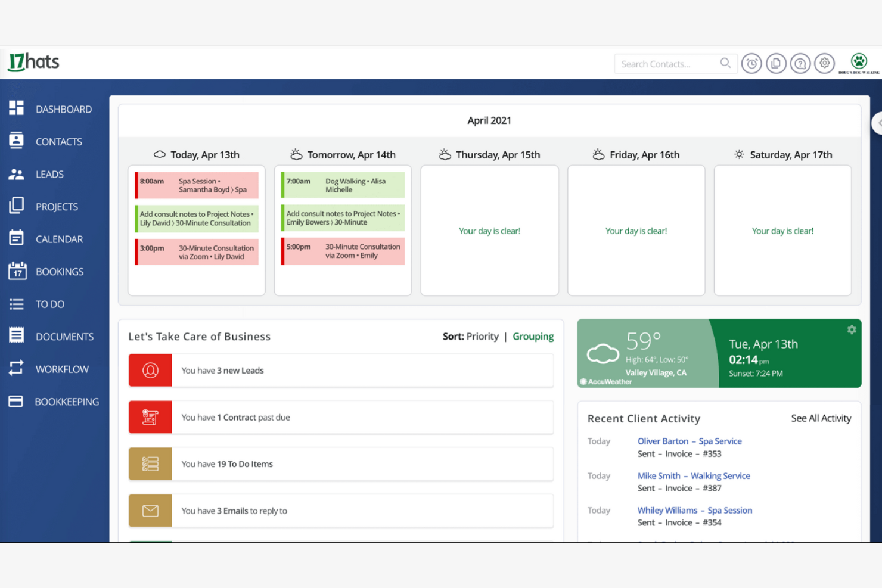Click the timer clock icon in header
Image resolution: width=882 pixels, height=588 pixels.
click(751, 63)
